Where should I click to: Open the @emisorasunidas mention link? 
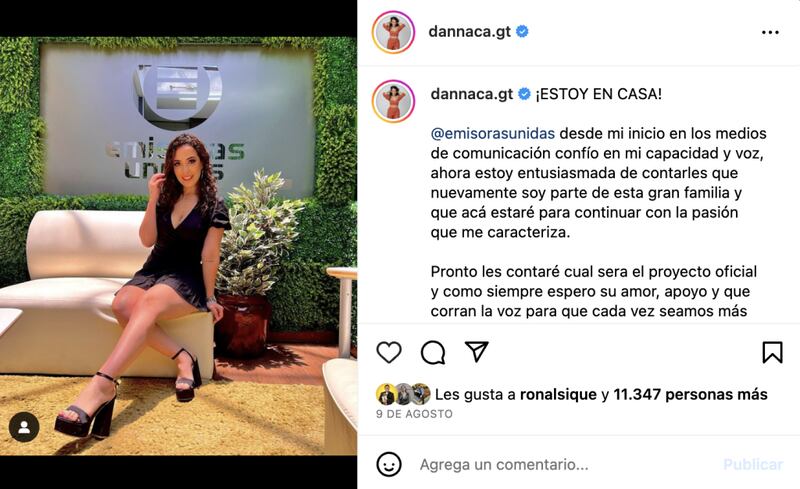coord(492,133)
